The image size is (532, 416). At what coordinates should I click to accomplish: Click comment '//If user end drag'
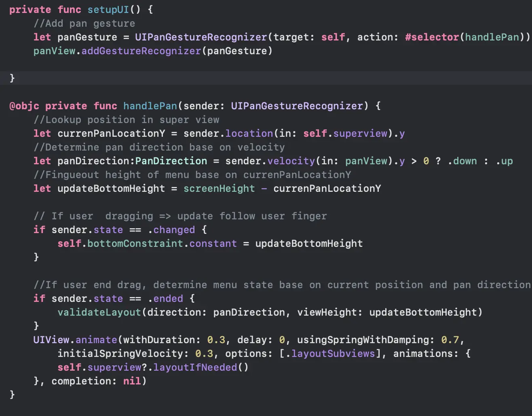click(x=282, y=285)
